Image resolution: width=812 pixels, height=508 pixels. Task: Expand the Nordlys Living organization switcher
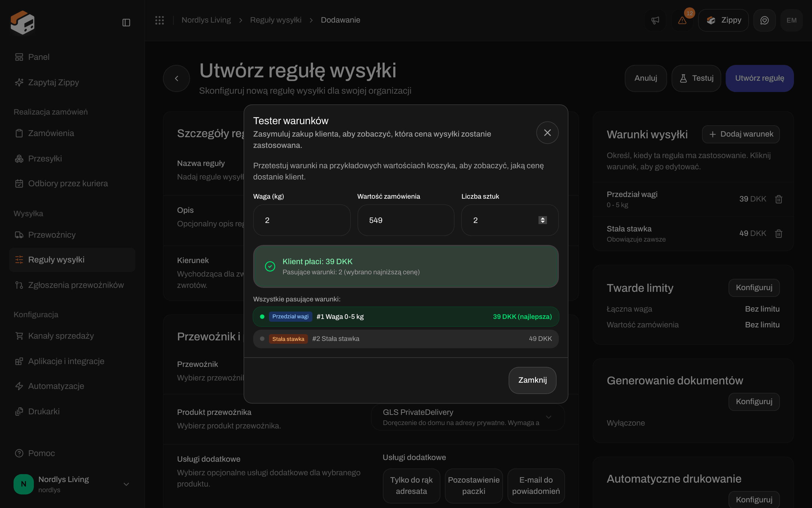[72, 484]
